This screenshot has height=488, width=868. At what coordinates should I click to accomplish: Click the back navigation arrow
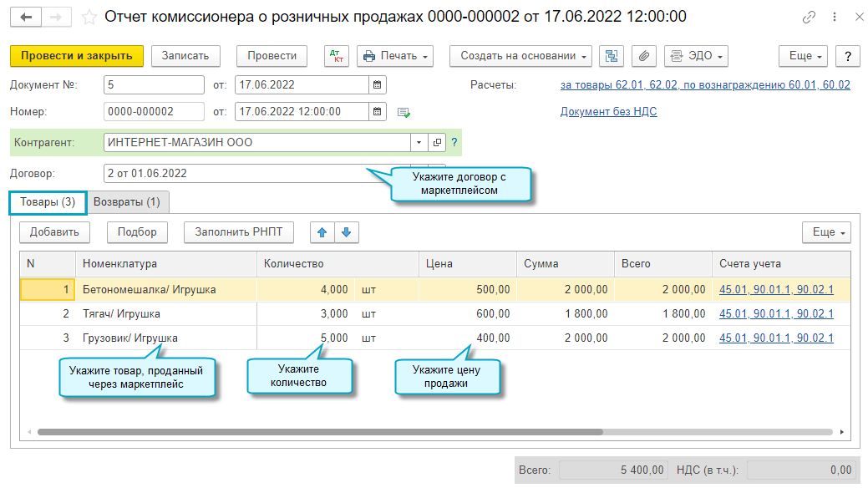coord(27,17)
